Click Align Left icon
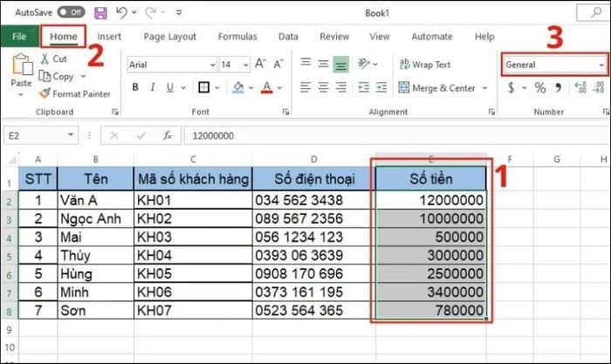 tap(305, 87)
